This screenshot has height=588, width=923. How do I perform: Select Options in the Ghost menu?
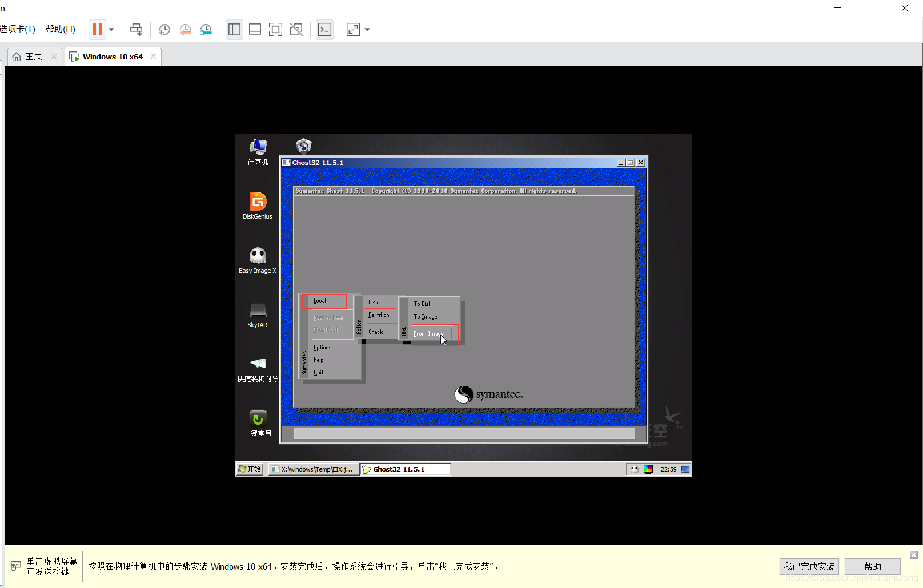[x=322, y=347]
